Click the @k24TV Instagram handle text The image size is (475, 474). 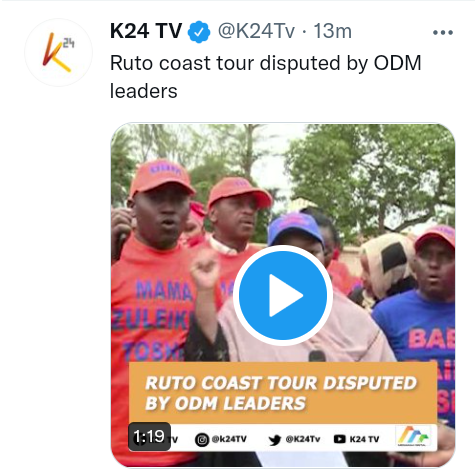229,439
